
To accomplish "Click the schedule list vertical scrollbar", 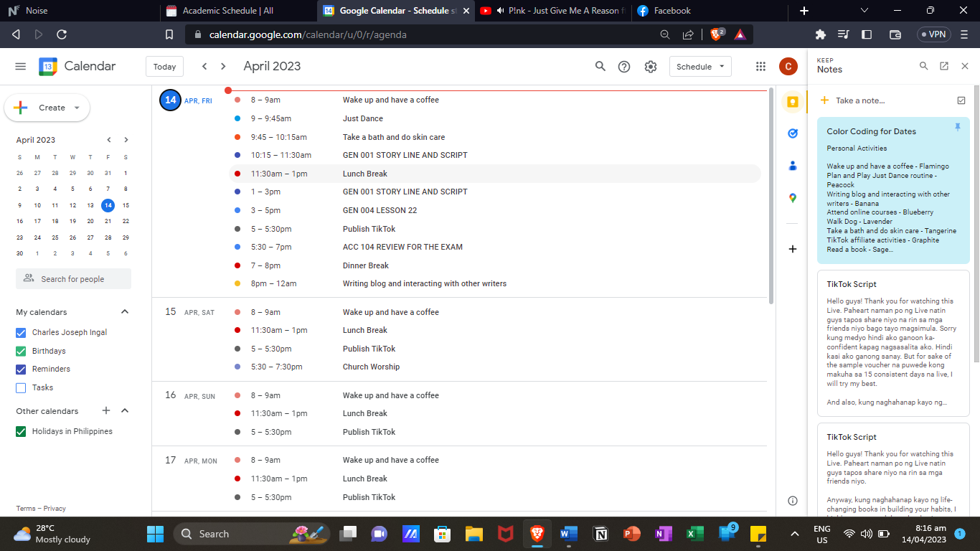I will click(771, 195).
